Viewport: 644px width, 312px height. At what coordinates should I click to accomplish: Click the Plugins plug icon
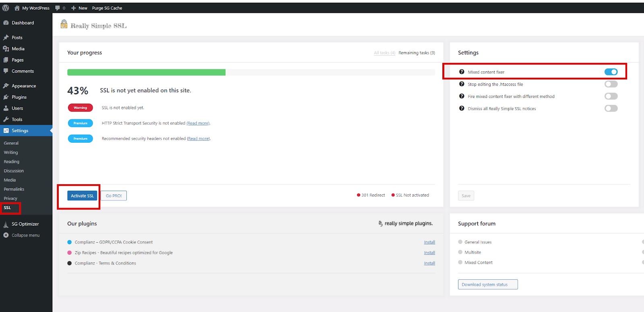click(x=6, y=97)
